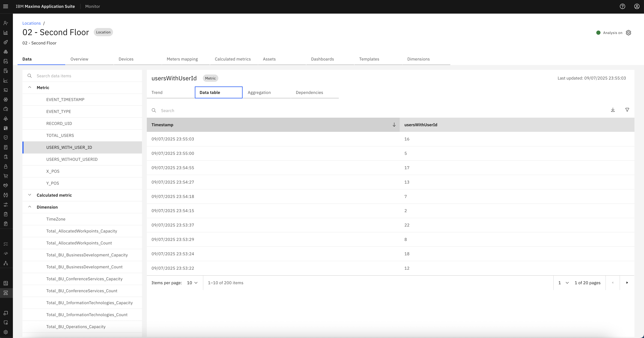Select TOTAL_USERS metric
The image size is (644, 338).
(x=82, y=136)
